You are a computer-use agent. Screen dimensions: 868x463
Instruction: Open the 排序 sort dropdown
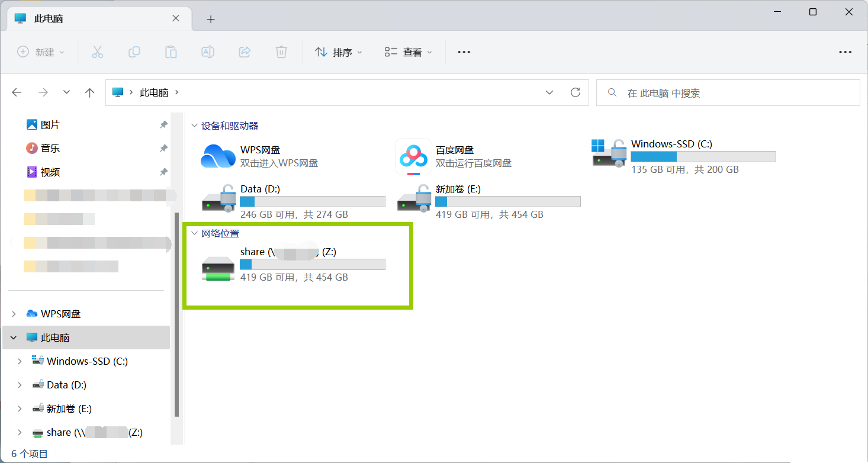(338, 52)
